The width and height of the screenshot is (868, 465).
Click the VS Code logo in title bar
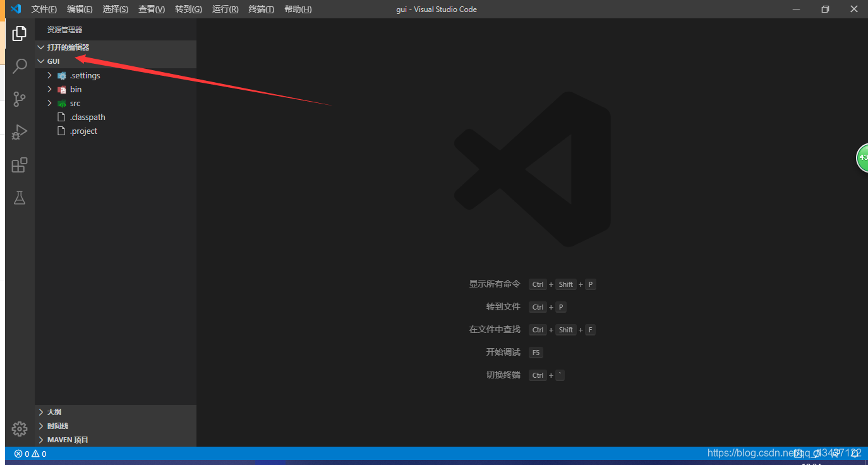click(x=16, y=9)
